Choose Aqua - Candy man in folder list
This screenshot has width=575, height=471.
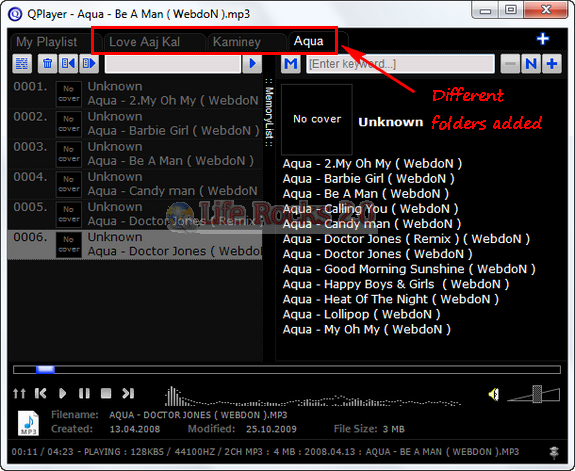[x=372, y=224]
